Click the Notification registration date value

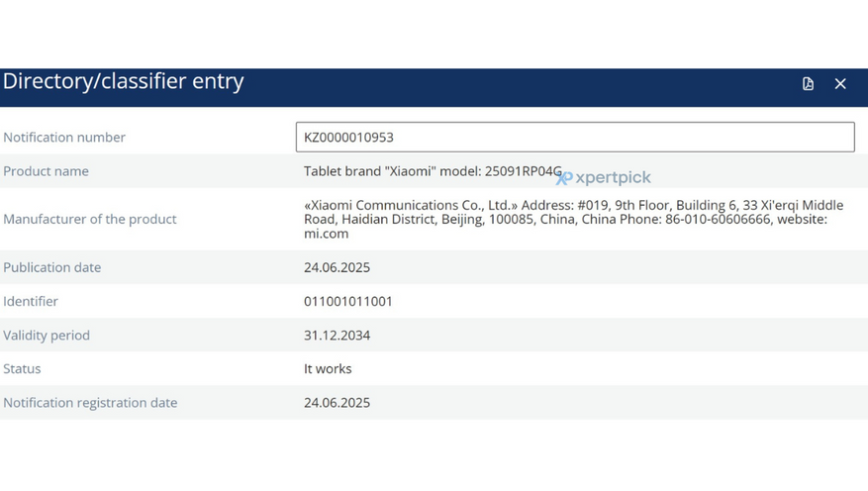pos(337,402)
